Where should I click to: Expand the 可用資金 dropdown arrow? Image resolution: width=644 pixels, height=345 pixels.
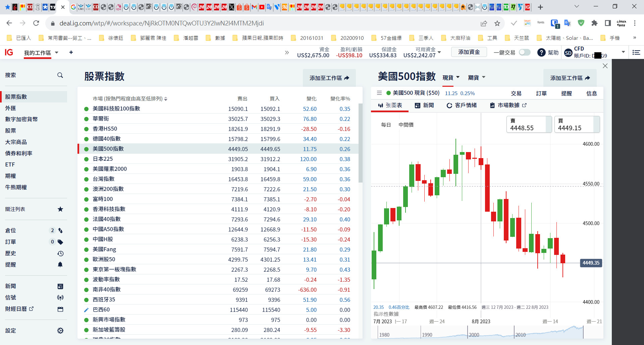439,52
